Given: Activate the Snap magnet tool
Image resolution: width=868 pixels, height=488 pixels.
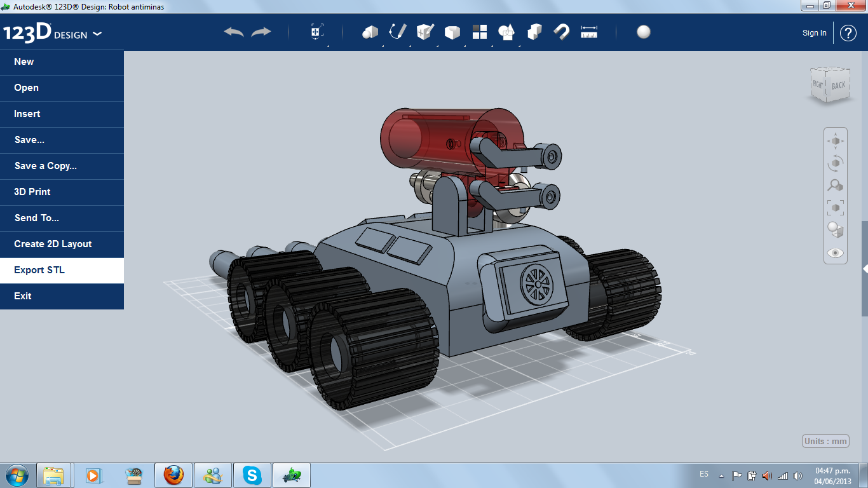Looking at the screenshot, I should (562, 32).
